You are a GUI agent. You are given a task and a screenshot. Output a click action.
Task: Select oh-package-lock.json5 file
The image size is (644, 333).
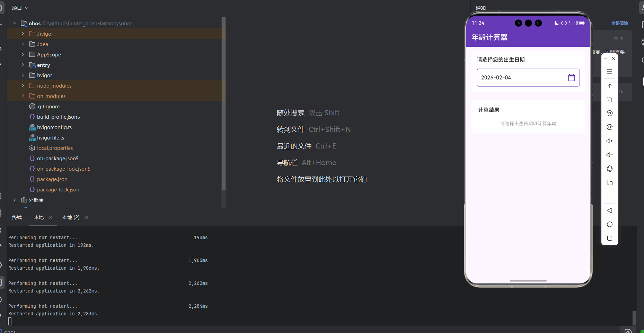coord(64,169)
